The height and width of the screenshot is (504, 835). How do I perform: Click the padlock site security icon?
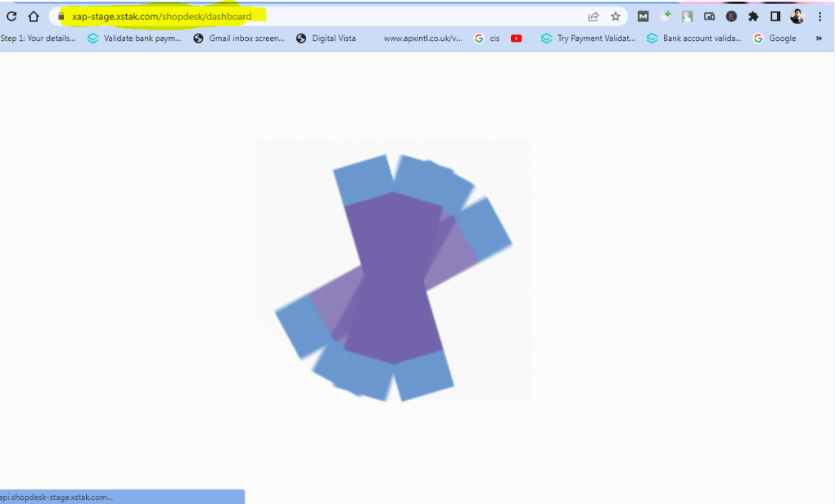tap(61, 16)
